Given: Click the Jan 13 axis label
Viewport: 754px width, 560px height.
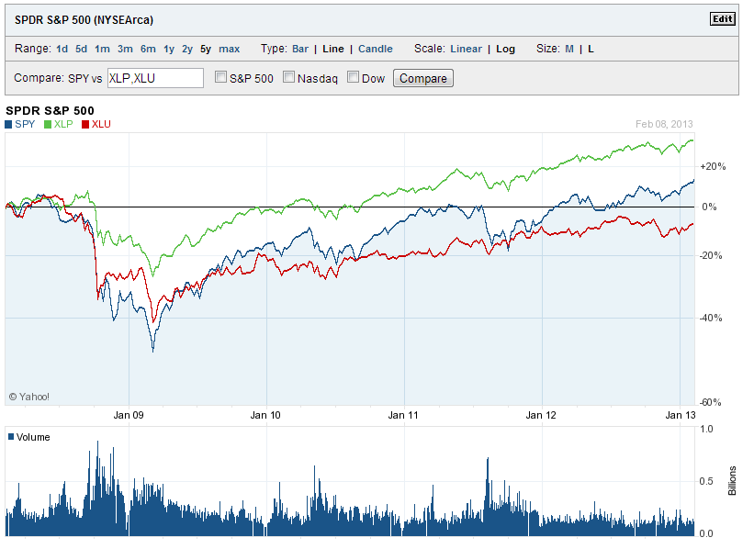Looking at the screenshot, I should point(681,415).
